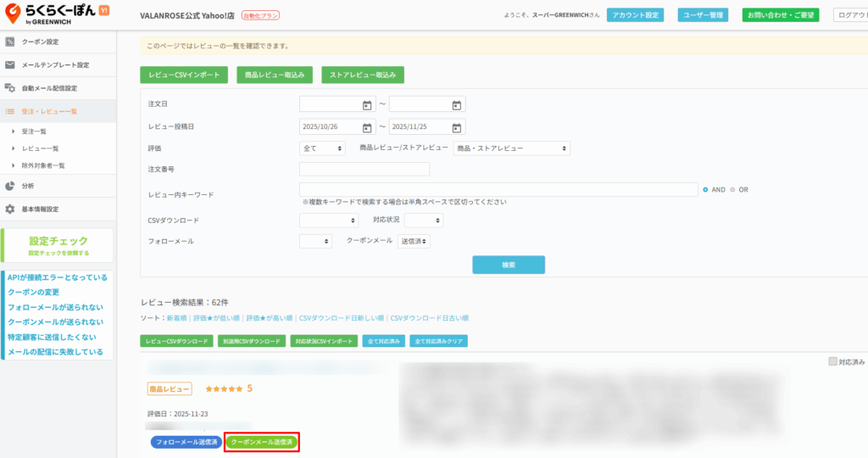Click the mail template envelope icon
The image size is (868, 458).
tap(10, 65)
